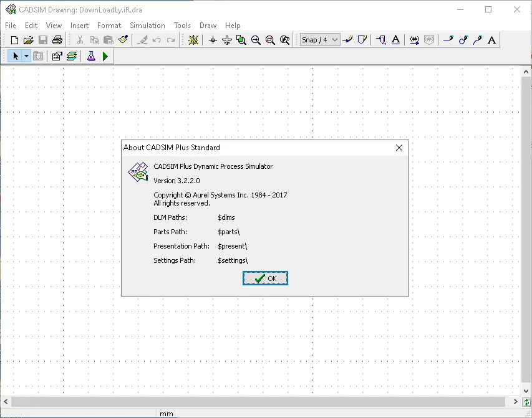The height and width of the screenshot is (418, 532).
Task: Click the horizontal scrollbar right arrow
Action: [x=515, y=402]
